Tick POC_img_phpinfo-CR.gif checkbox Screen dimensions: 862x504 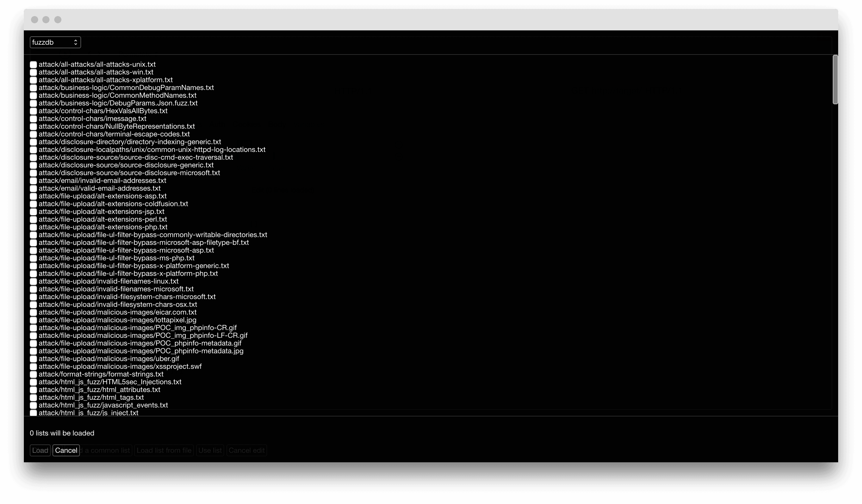[x=33, y=328]
